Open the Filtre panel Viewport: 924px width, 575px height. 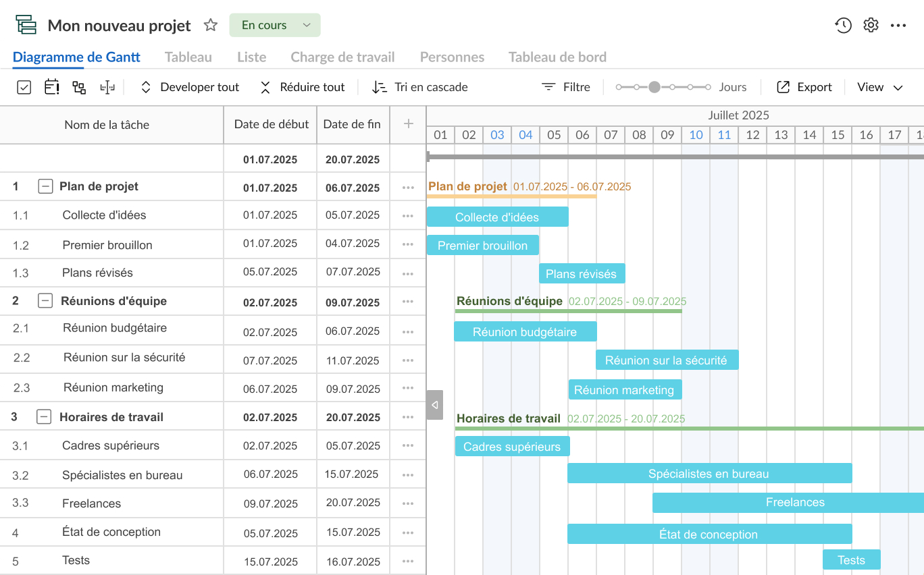pyautogui.click(x=566, y=87)
